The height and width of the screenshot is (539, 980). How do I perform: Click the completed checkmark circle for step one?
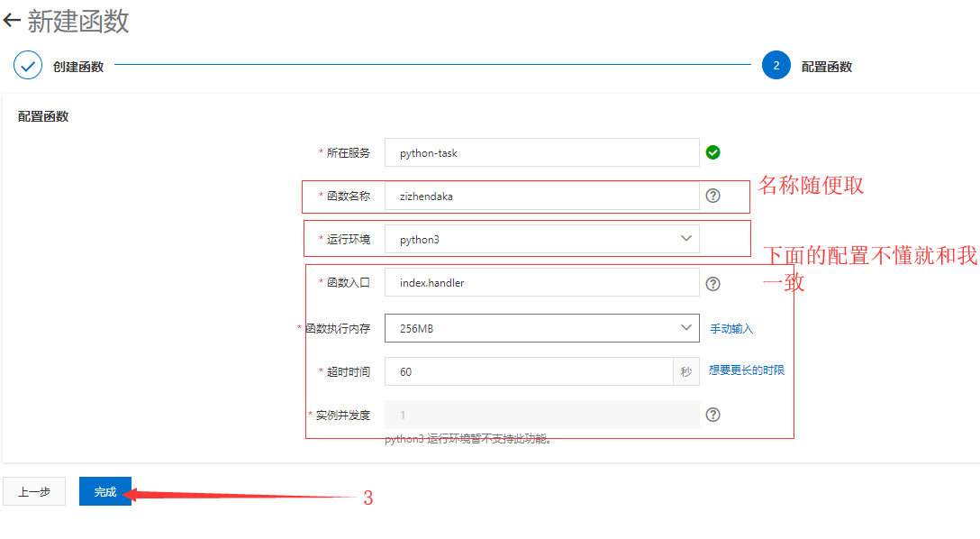coord(27,65)
